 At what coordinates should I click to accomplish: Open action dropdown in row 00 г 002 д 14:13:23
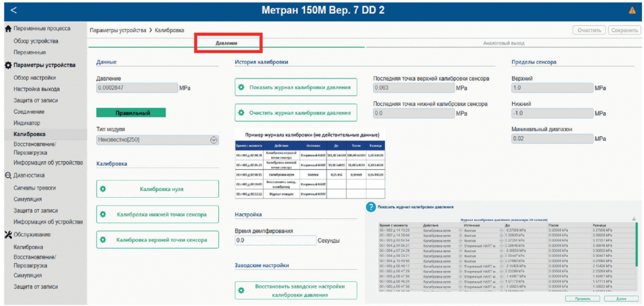460,230
